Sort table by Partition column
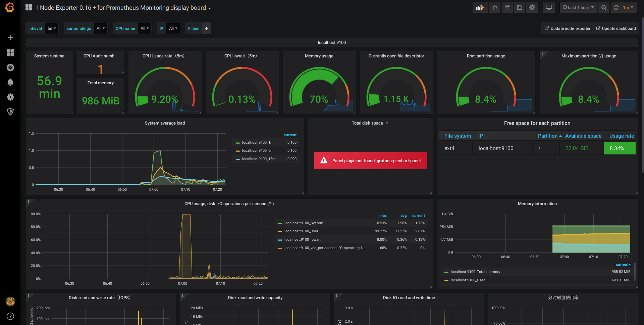This screenshot has height=325, width=644. point(550,136)
